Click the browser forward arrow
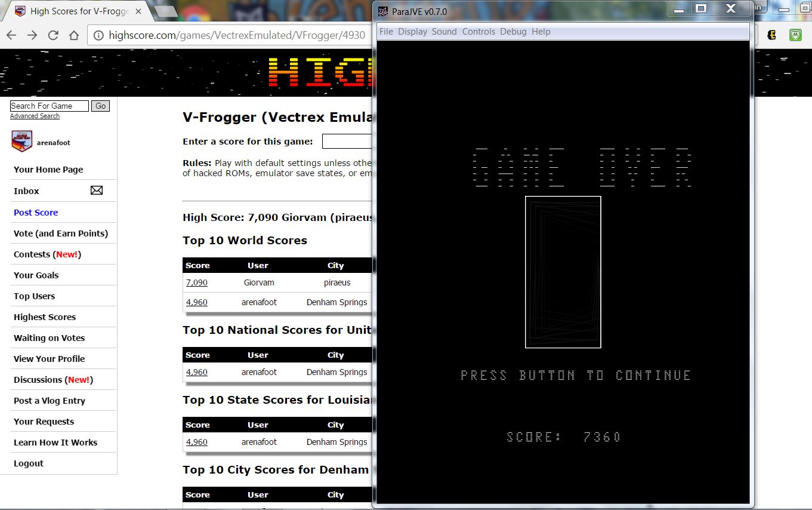This screenshot has height=510, width=812. (32, 35)
